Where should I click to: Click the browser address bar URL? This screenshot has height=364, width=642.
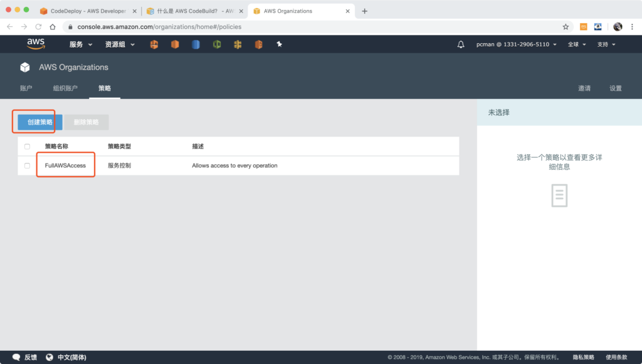coord(159,26)
